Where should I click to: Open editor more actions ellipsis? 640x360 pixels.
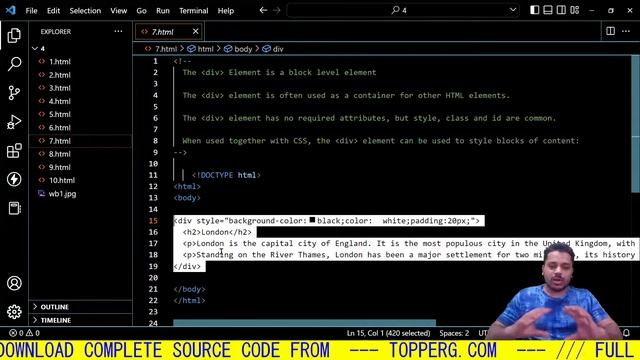pyautogui.click(x=626, y=31)
